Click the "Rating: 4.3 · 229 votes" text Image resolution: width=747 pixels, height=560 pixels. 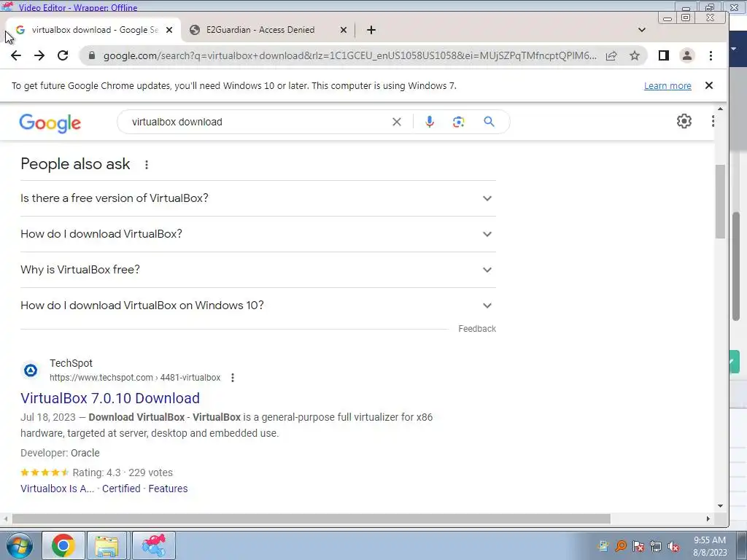click(x=123, y=472)
